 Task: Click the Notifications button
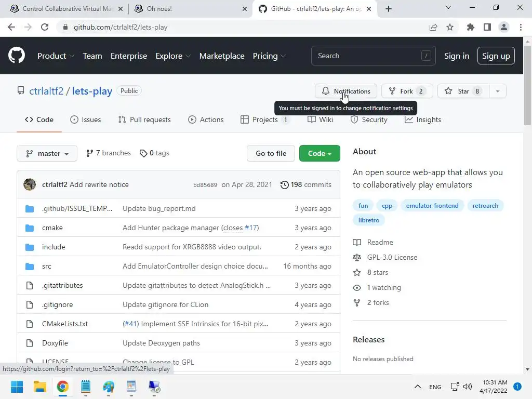(345, 91)
